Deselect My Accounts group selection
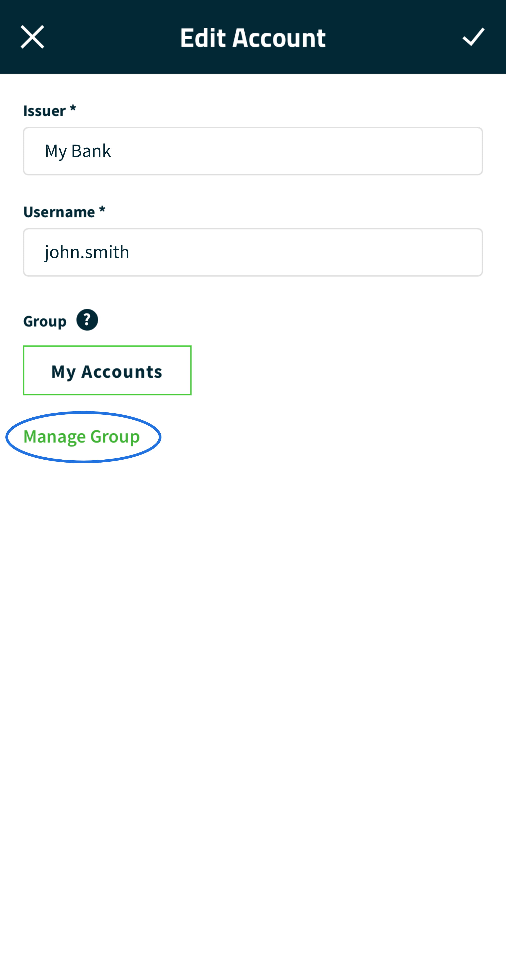The width and height of the screenshot is (506, 980). (x=107, y=371)
